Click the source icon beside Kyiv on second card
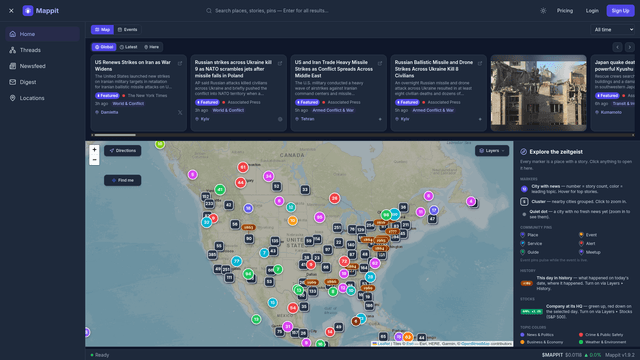Screen dimensions: 640x360 (x=280, y=119)
